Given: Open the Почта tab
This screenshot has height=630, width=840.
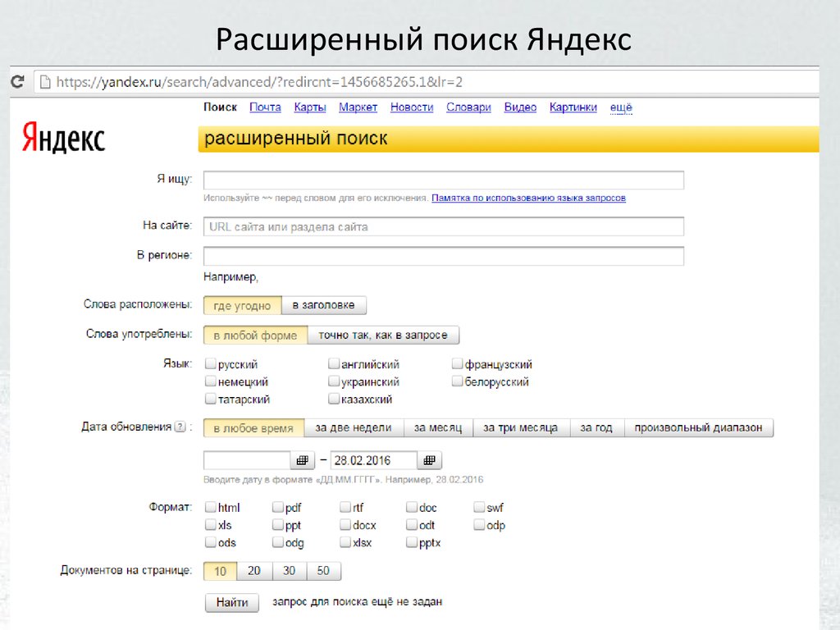Looking at the screenshot, I should tap(265, 107).
